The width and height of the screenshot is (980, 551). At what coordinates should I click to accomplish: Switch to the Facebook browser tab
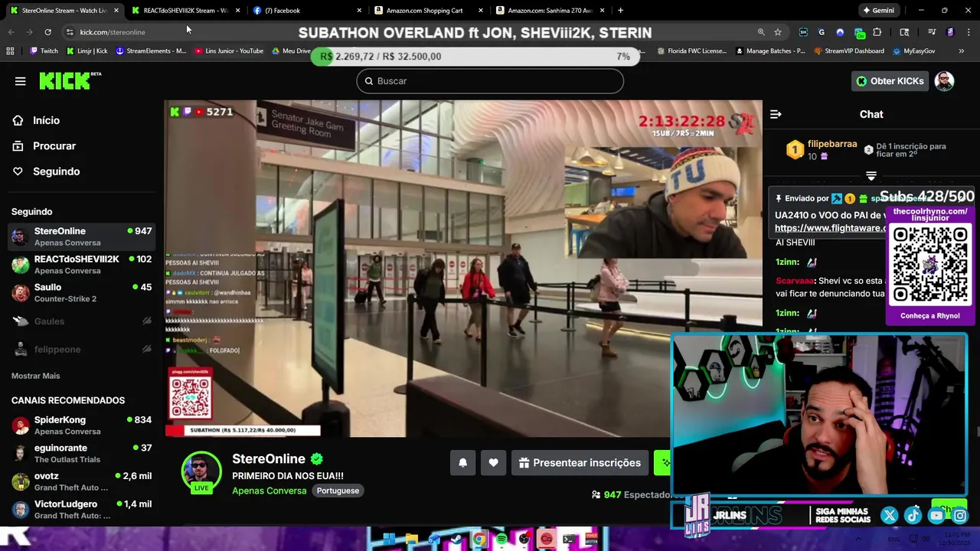[x=306, y=11]
